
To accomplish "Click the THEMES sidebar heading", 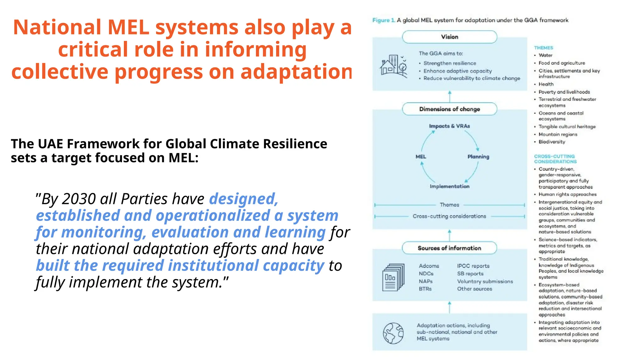I will (x=543, y=48).
